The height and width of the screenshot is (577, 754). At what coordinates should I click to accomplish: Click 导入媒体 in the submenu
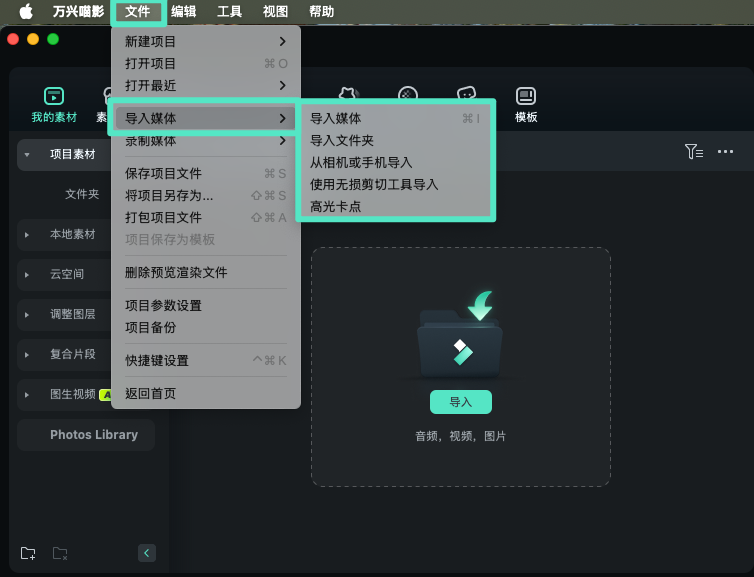[x=395, y=118]
